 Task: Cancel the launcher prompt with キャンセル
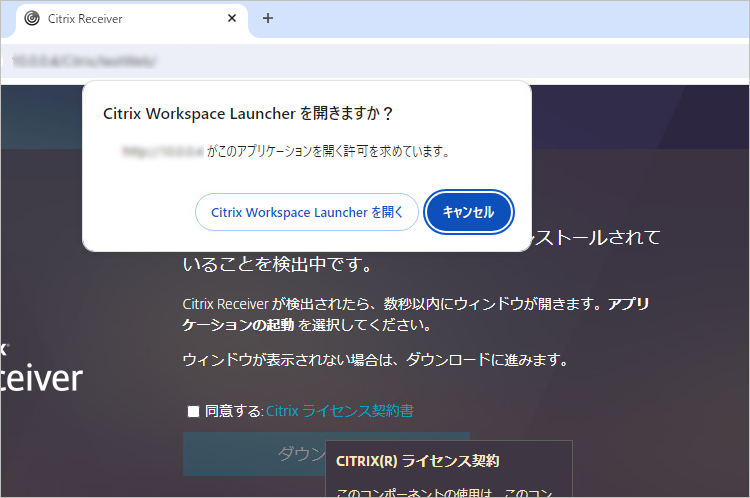(x=468, y=212)
